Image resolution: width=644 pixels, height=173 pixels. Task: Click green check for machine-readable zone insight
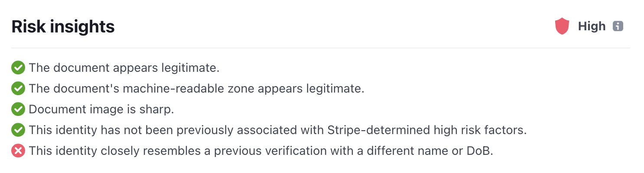[x=18, y=89]
